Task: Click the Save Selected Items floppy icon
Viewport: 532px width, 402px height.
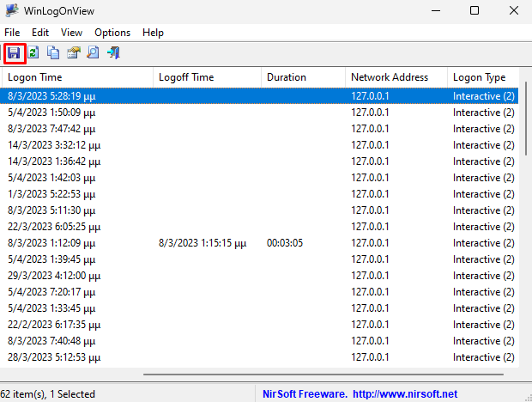Action: [15, 53]
